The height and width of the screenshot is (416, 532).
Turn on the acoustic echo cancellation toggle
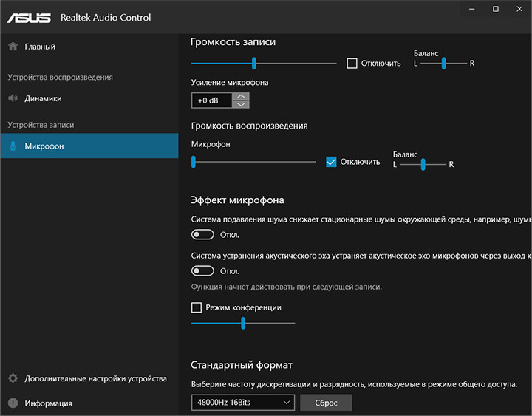[x=202, y=271]
